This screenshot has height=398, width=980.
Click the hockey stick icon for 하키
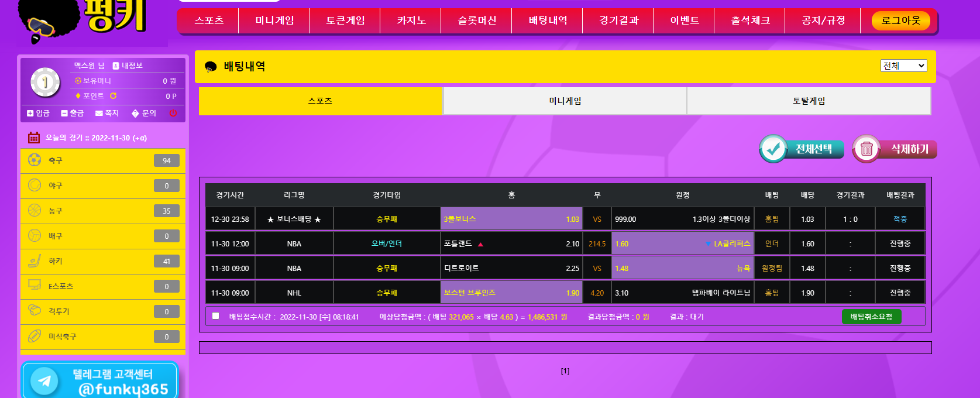pyautogui.click(x=35, y=260)
